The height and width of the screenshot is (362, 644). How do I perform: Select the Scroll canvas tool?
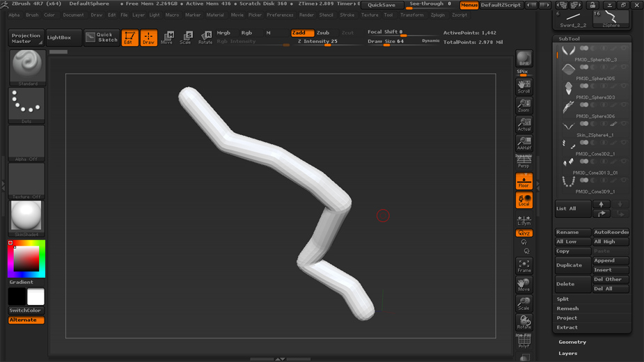(524, 86)
